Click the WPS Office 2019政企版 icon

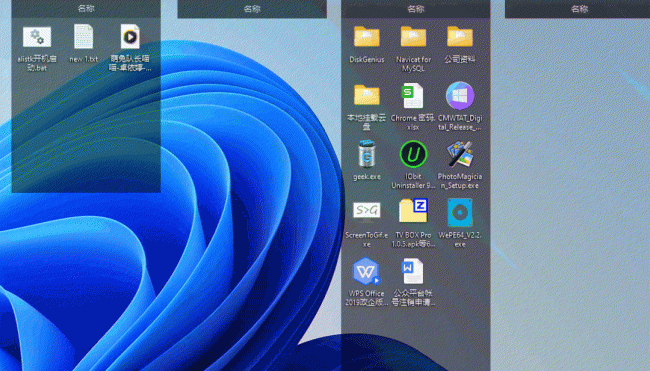(366, 271)
